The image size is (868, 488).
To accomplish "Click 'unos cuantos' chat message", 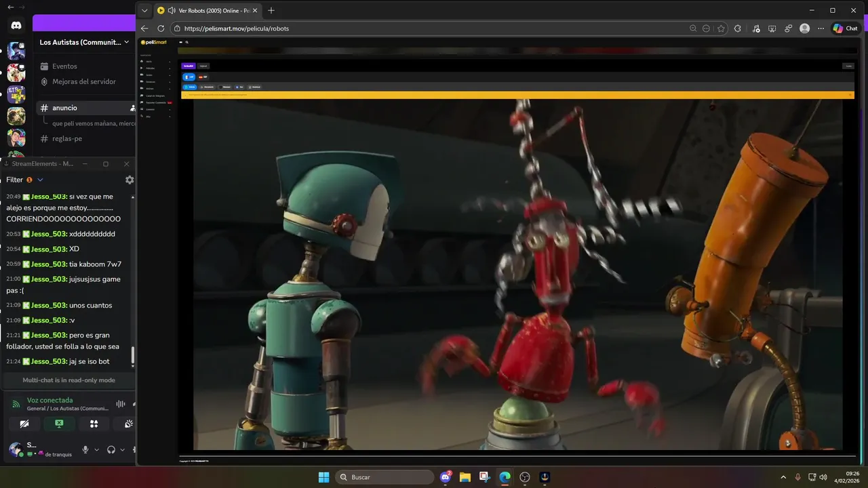I will (x=91, y=306).
